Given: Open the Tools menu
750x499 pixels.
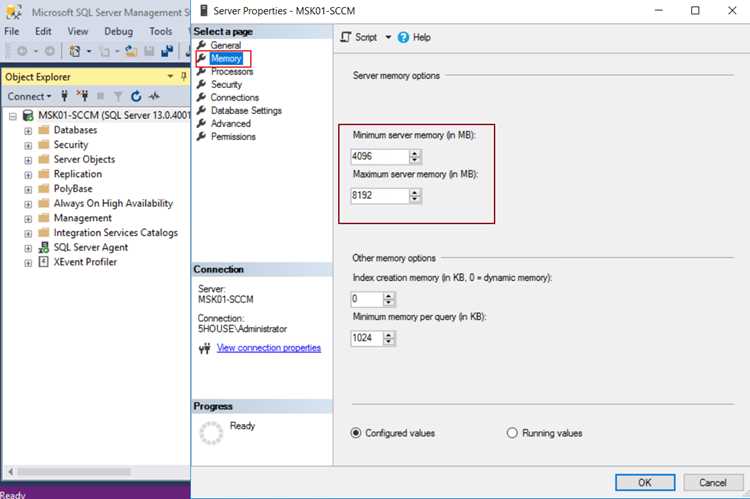Looking at the screenshot, I should (x=160, y=31).
